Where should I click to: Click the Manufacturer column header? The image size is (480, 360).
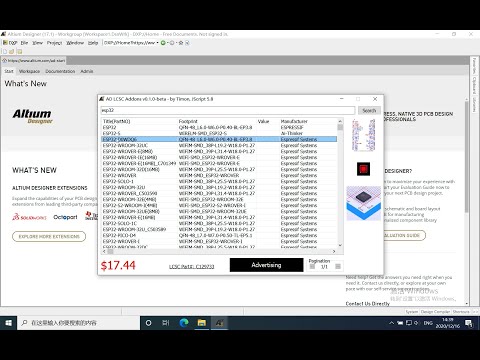pyautogui.click(x=294, y=121)
